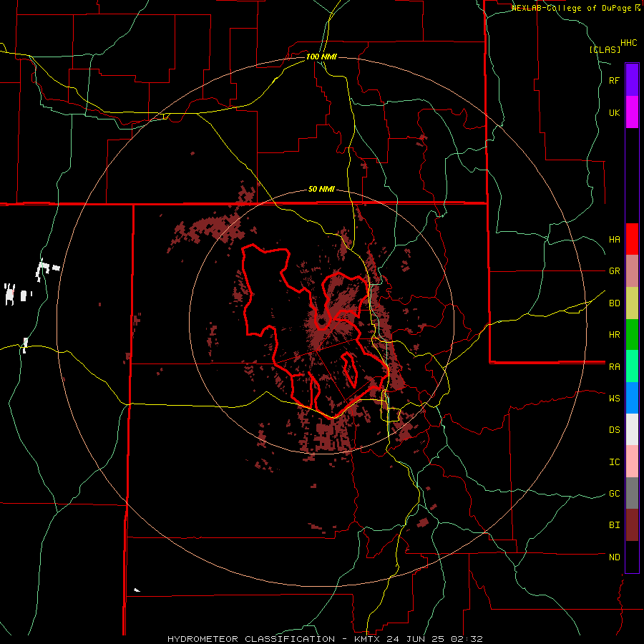Click the BD yellow legend swatch
The height and width of the screenshot is (644, 644).
click(x=632, y=303)
